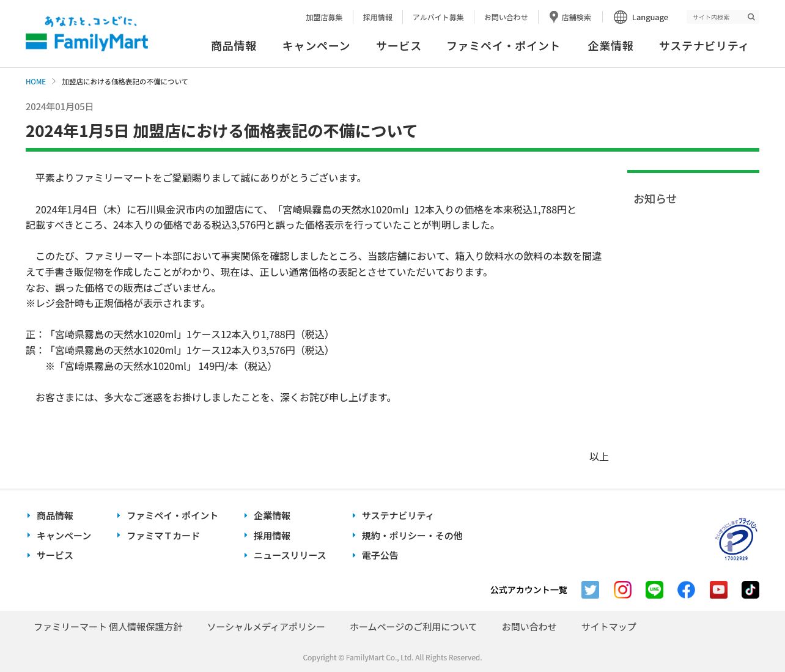Click the アルバイト募集 header link
The width and height of the screenshot is (785, 672).
[x=438, y=17]
